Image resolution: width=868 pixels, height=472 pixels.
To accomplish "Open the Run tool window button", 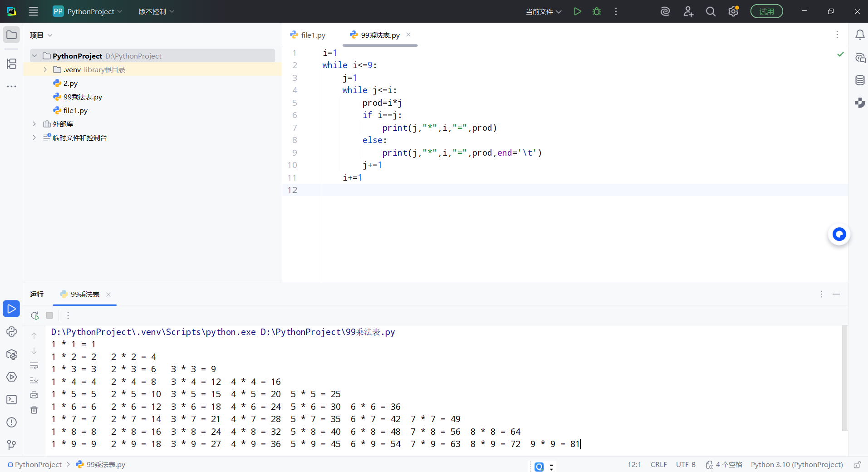I will pos(11,309).
